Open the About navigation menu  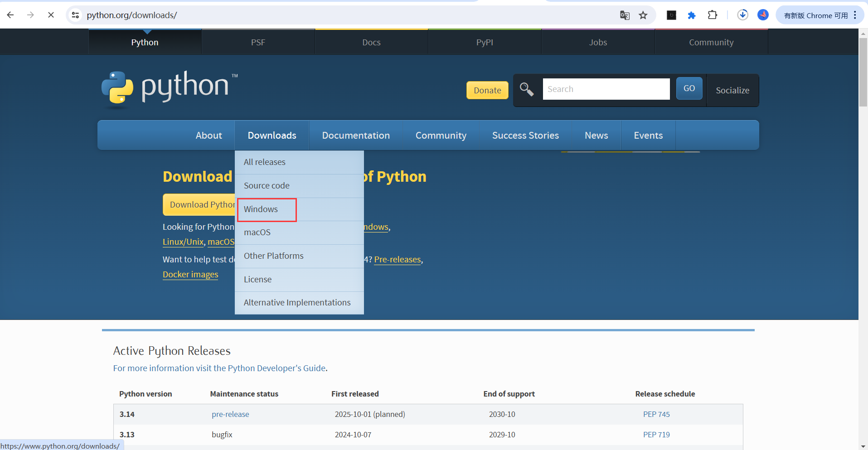(209, 135)
